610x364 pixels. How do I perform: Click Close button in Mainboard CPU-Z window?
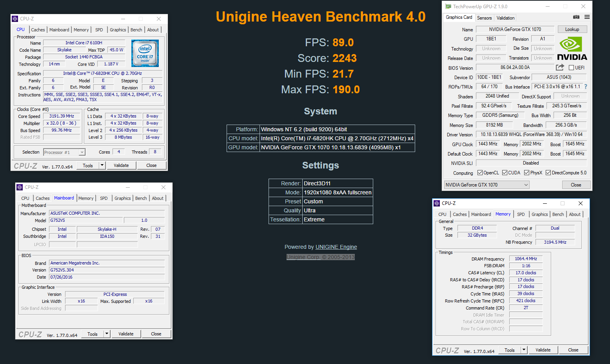(156, 334)
